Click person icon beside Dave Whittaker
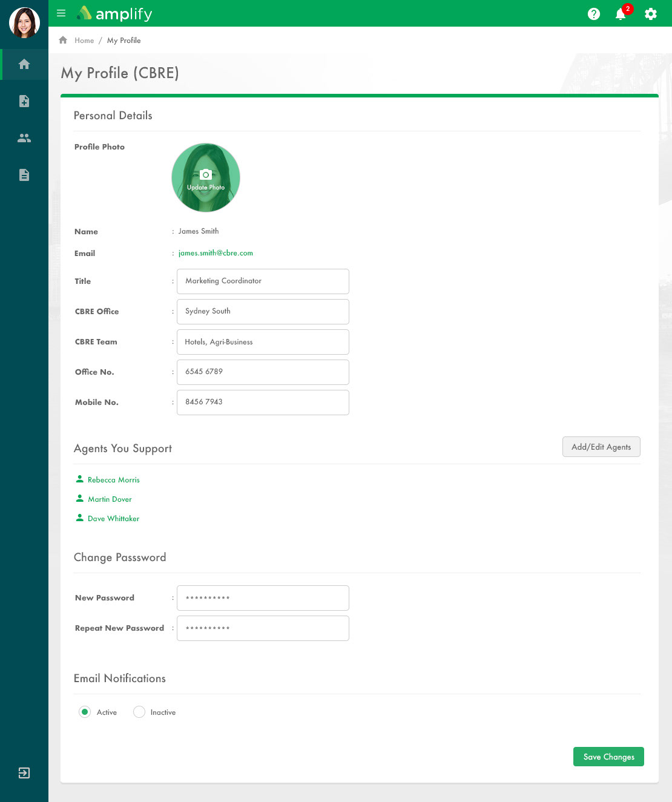 click(79, 518)
